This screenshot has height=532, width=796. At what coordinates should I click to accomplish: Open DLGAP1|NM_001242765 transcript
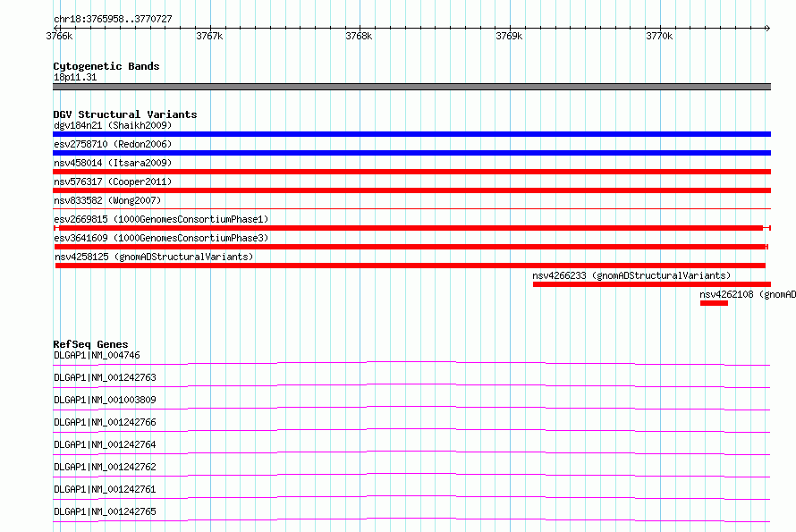coord(105,511)
